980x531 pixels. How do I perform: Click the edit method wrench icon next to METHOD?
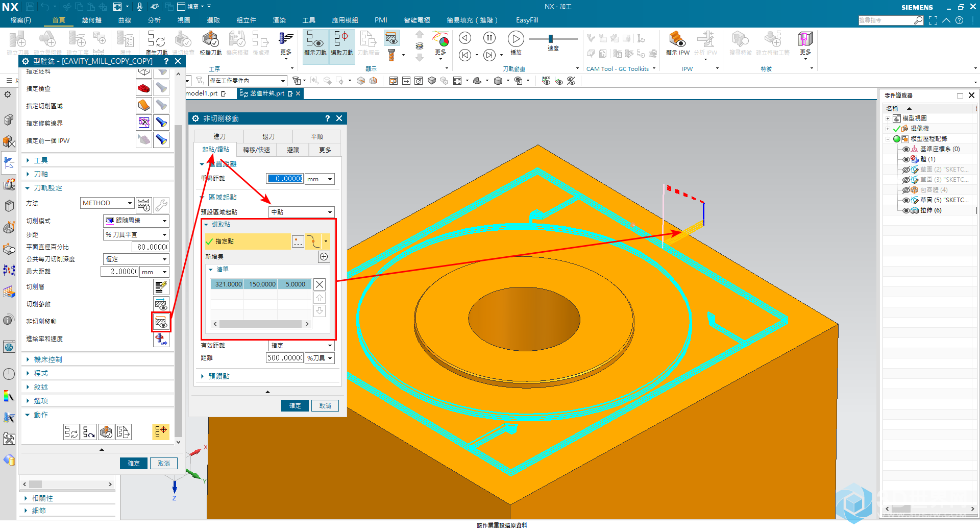[161, 205]
